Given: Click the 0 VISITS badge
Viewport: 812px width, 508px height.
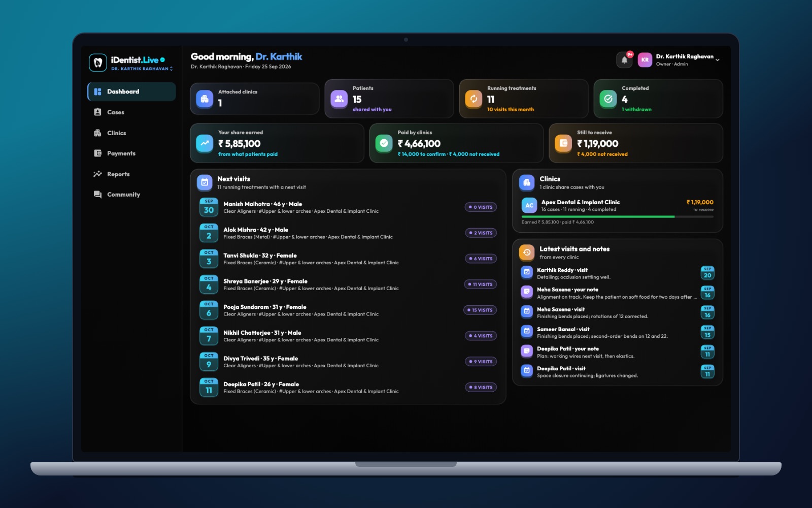Looking at the screenshot, I should click(481, 207).
